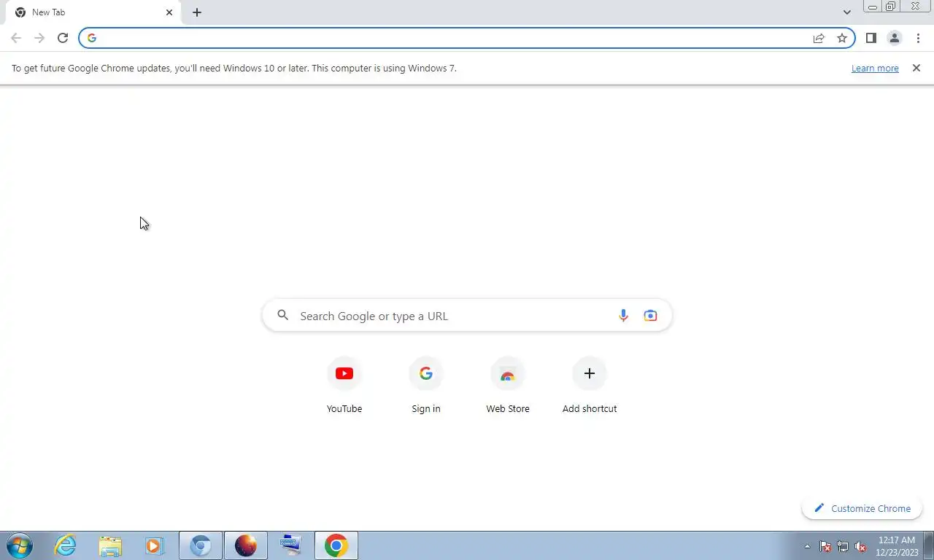Screen dimensions: 934x560
Task: Reload the page with the refresh icon
Action: [63, 38]
